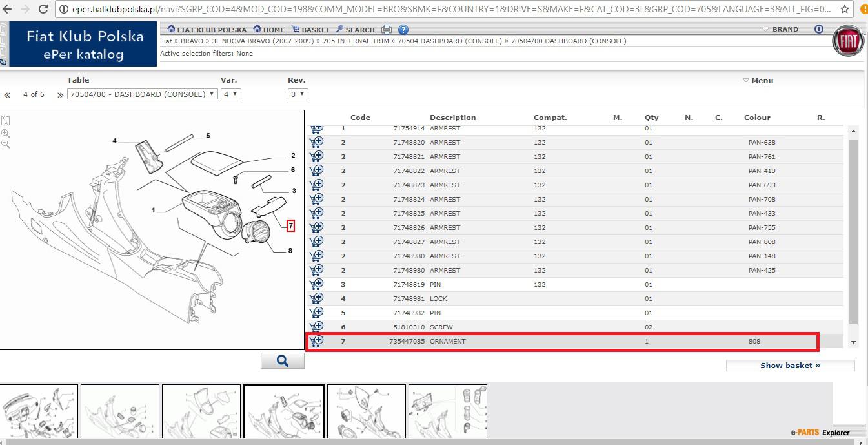Screen dimensions: 868x445
Task: Click cart icon for PIN 71748819
Action: coord(317,284)
